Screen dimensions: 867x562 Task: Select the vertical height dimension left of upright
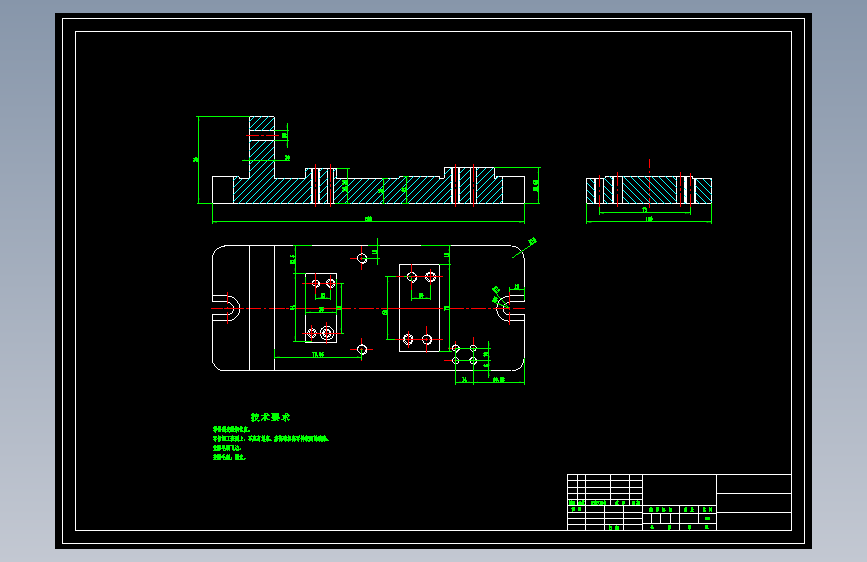pyautogui.click(x=197, y=160)
